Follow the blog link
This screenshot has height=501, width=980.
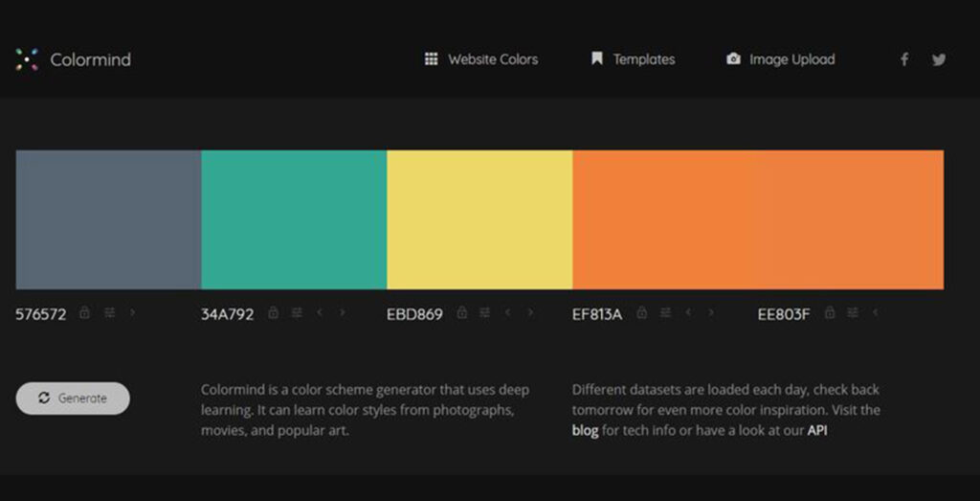[x=585, y=431]
